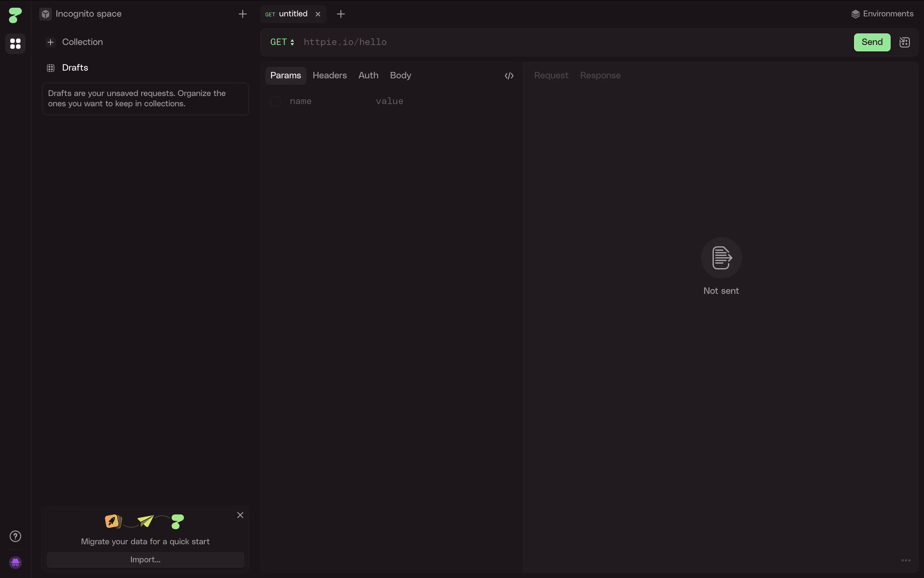Open the help question mark icon
This screenshot has height=578, width=924.
[x=15, y=536]
